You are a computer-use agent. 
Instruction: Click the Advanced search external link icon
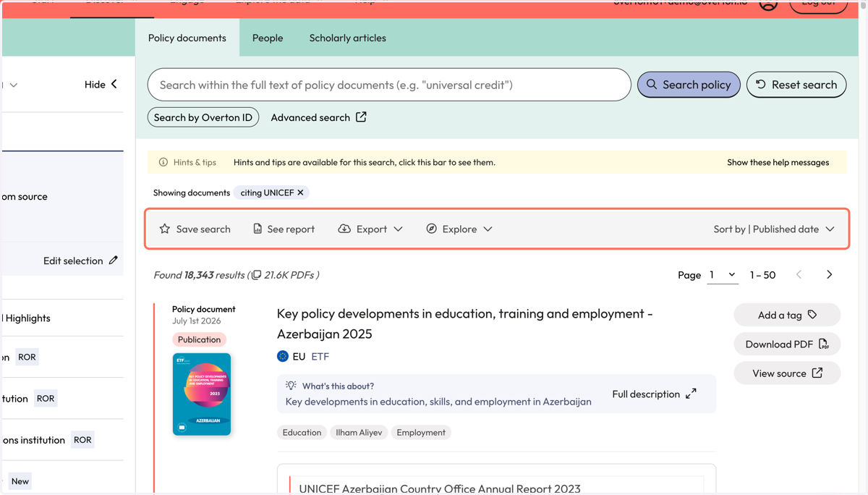click(x=361, y=117)
